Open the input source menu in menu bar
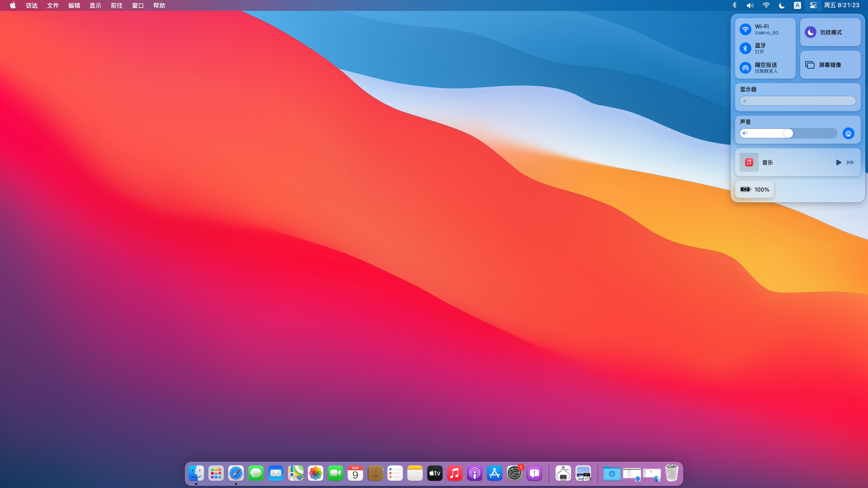The height and width of the screenshot is (488, 868). pyautogui.click(x=797, y=5)
